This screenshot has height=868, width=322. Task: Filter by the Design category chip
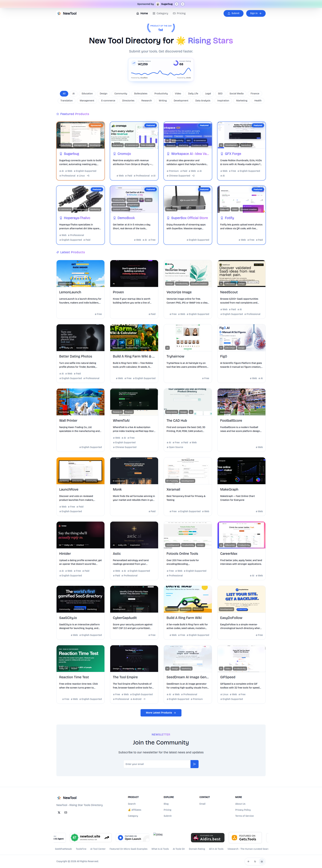[x=103, y=94]
